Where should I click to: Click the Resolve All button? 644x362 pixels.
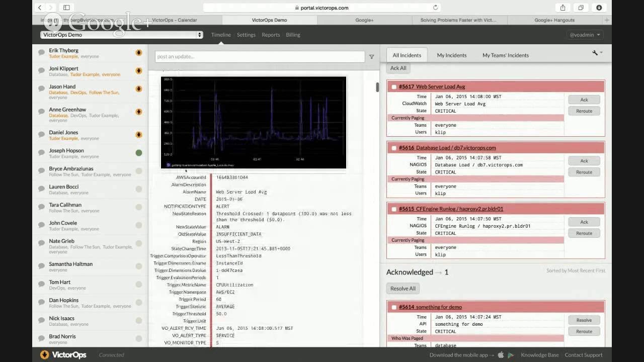coord(403,289)
